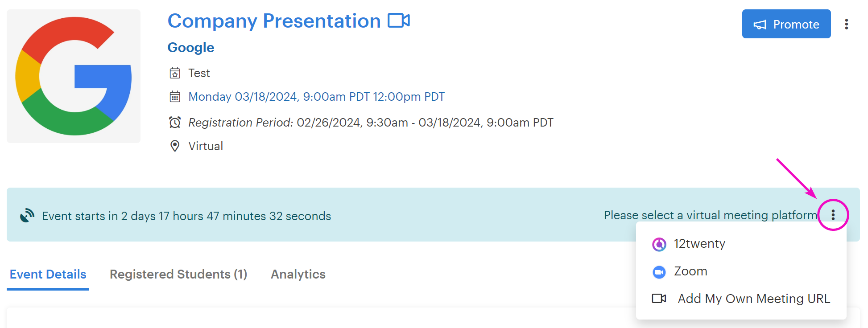
Task: Click the camera icon next to Meeting URL
Action: coord(659,299)
